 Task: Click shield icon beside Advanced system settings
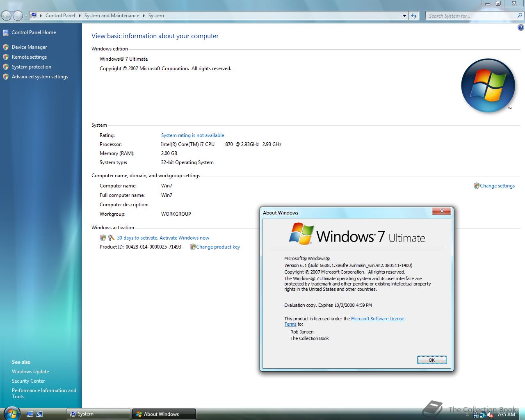[x=6, y=77]
